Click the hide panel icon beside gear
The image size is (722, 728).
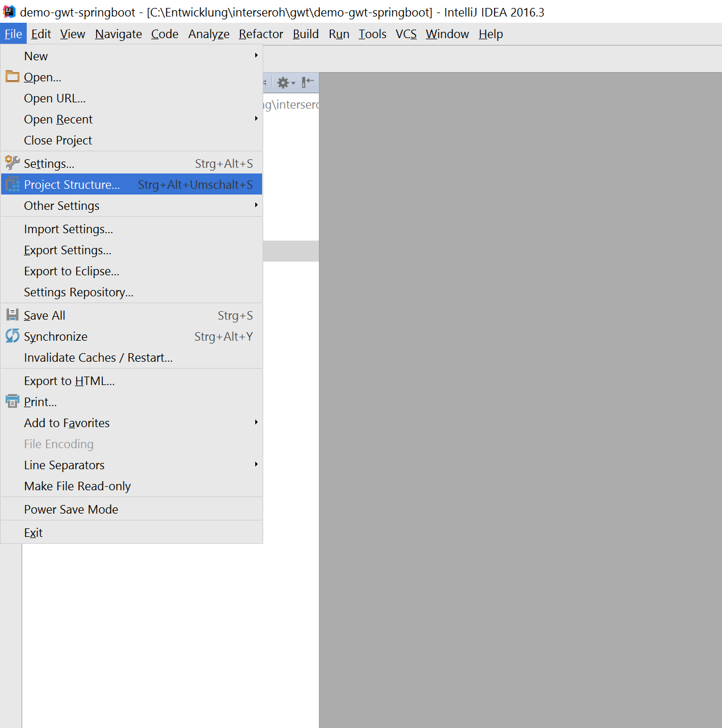tap(308, 82)
